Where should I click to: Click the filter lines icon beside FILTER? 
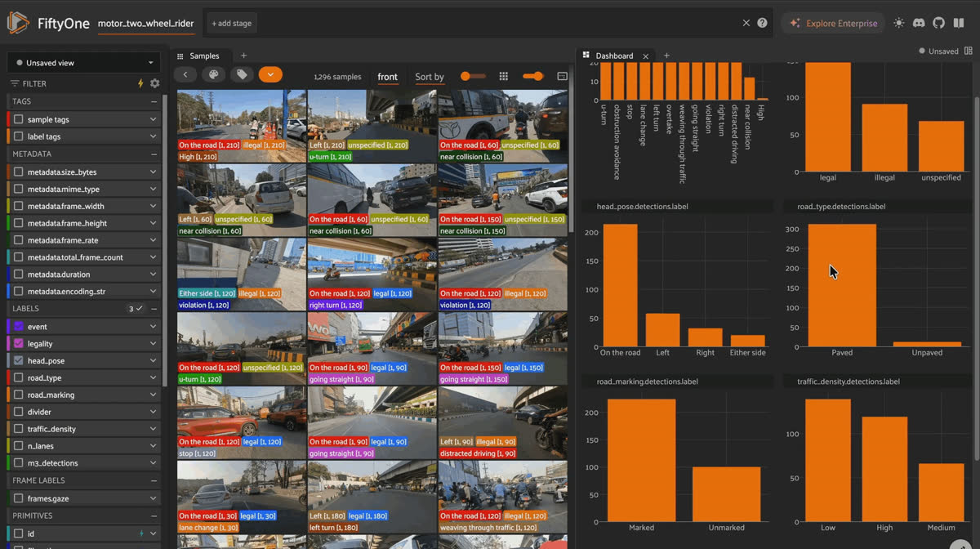pos(15,83)
